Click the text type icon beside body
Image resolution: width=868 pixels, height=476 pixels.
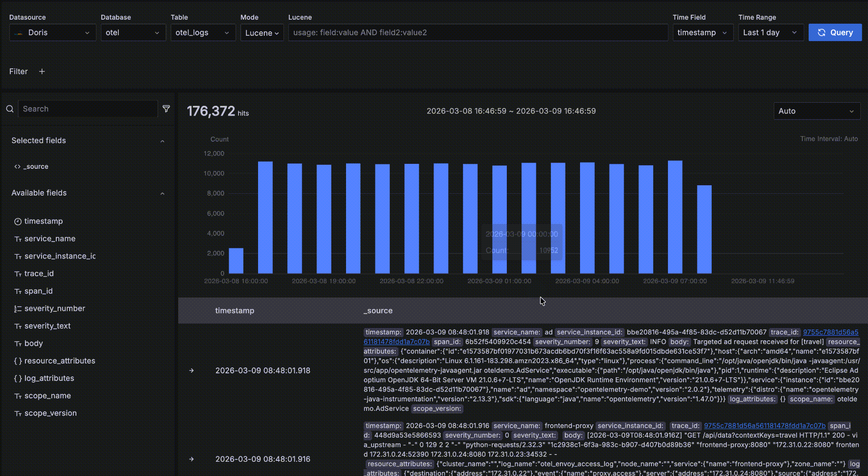(x=18, y=343)
